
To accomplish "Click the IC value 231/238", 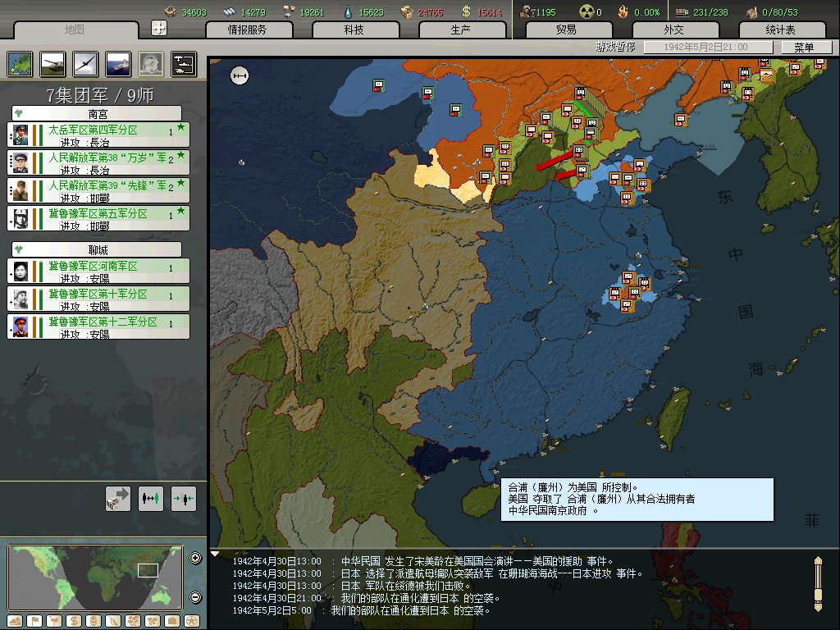I will tap(710, 12).
